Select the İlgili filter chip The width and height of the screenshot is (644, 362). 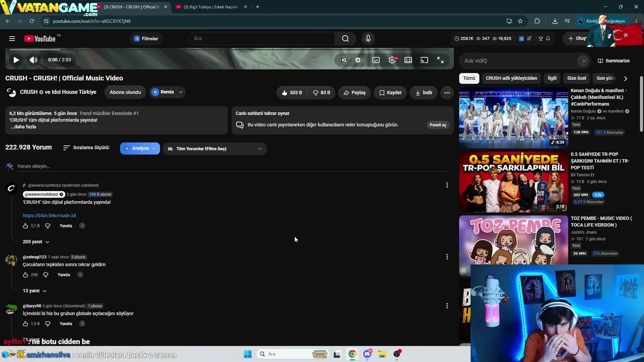[x=552, y=78]
